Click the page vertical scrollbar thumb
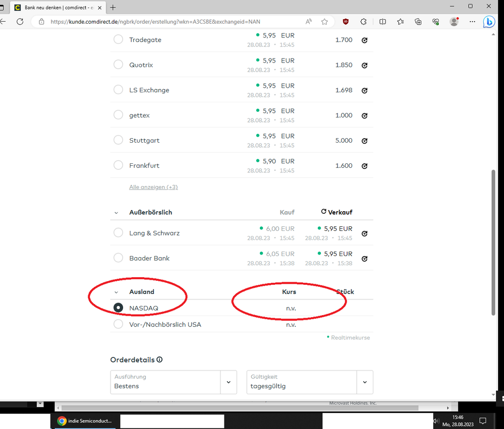504x429 pixels. [x=493, y=242]
